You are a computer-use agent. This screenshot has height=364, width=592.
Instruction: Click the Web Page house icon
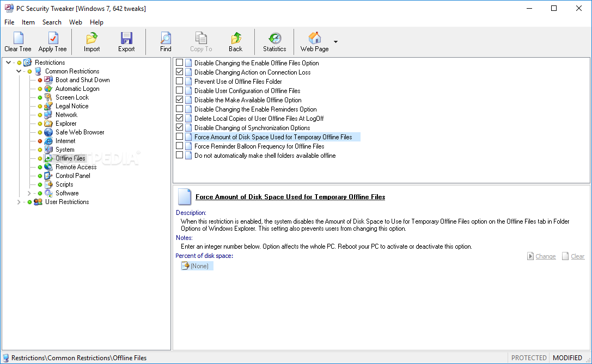click(x=314, y=38)
